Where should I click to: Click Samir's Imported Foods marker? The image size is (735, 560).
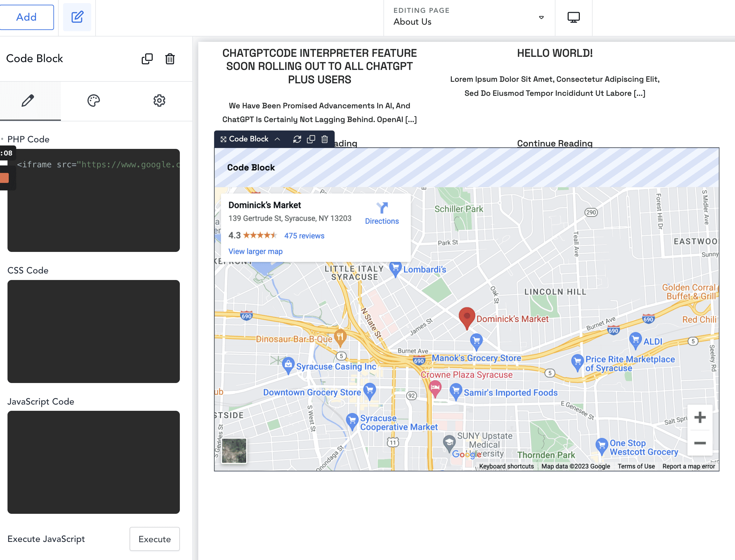point(456,392)
